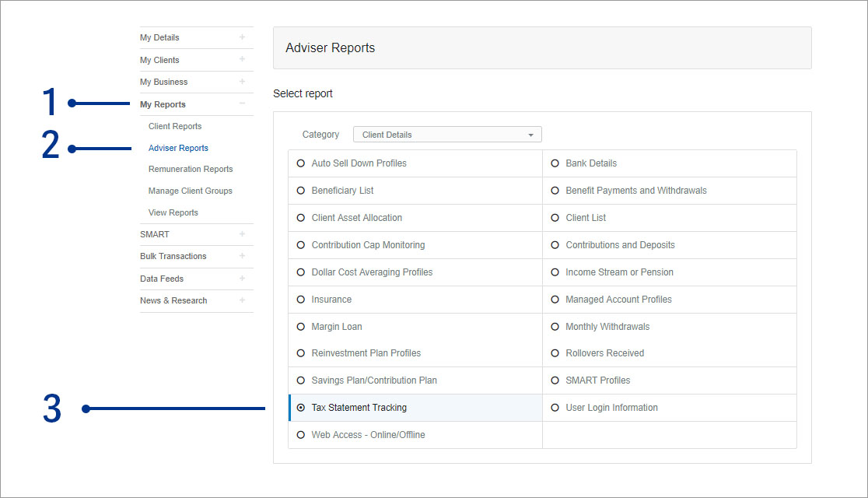Click View Reports in sidebar
This screenshot has width=868, height=498.
pos(173,212)
